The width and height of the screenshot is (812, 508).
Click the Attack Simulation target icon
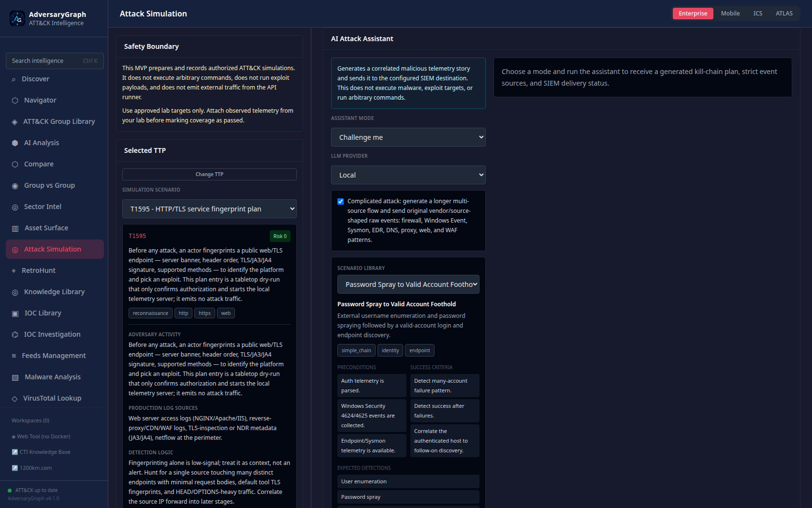coord(15,250)
